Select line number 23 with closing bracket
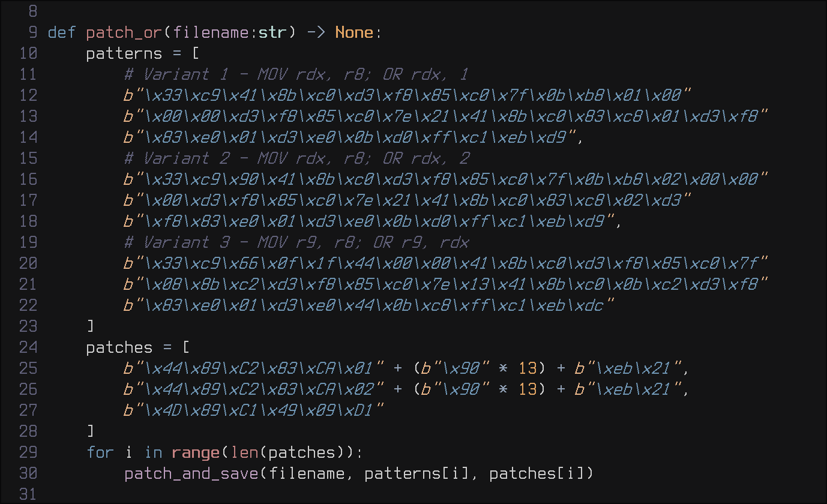Viewport: 827px width, 504px height. [x=28, y=326]
